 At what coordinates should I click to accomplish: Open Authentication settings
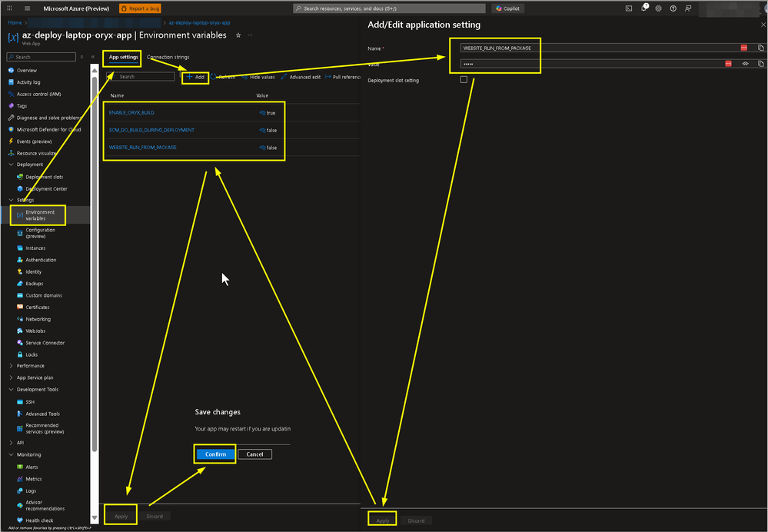click(x=41, y=260)
